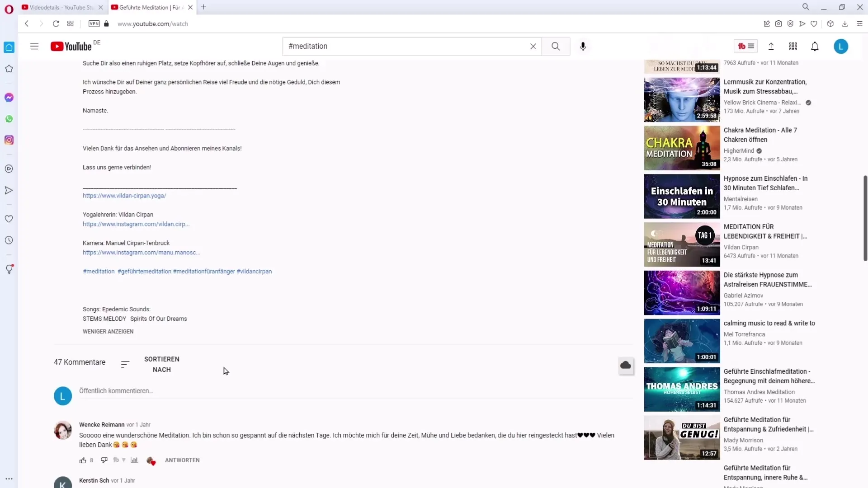Toggle the VPN badge in address bar
The image size is (868, 488).
pyautogui.click(x=94, y=23)
